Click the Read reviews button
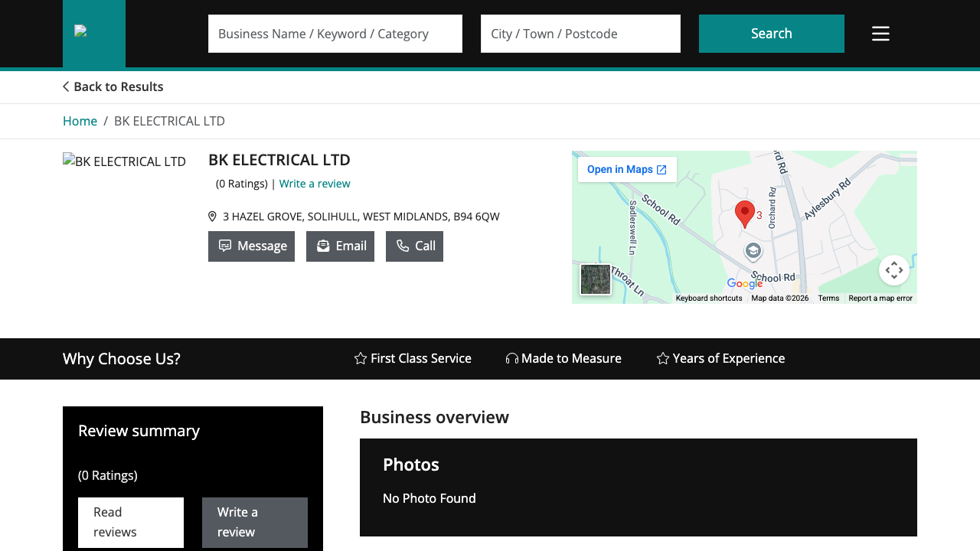This screenshot has width=980, height=551. point(130,522)
